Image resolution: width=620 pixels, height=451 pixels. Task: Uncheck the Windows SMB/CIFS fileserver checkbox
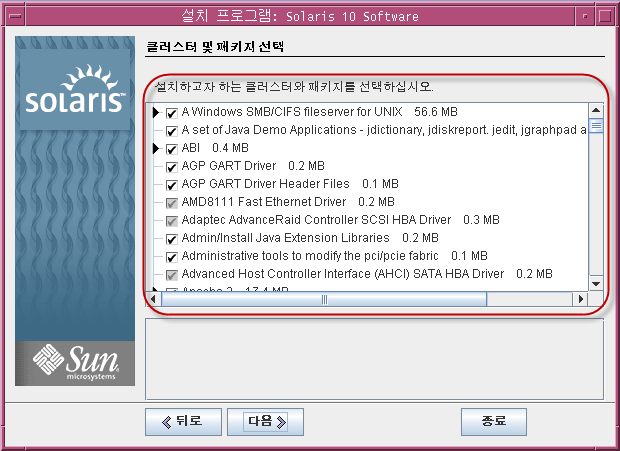pos(171,113)
